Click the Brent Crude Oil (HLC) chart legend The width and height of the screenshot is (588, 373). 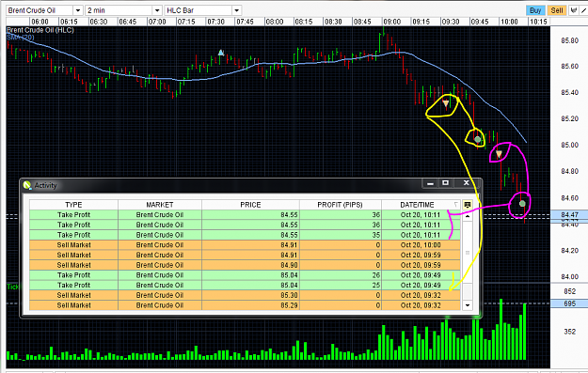[40, 30]
